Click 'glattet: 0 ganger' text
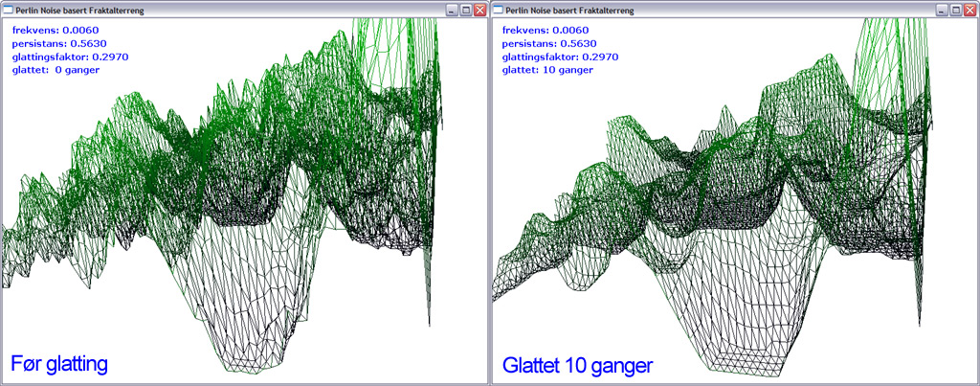This screenshot has width=980, height=386. [56, 70]
